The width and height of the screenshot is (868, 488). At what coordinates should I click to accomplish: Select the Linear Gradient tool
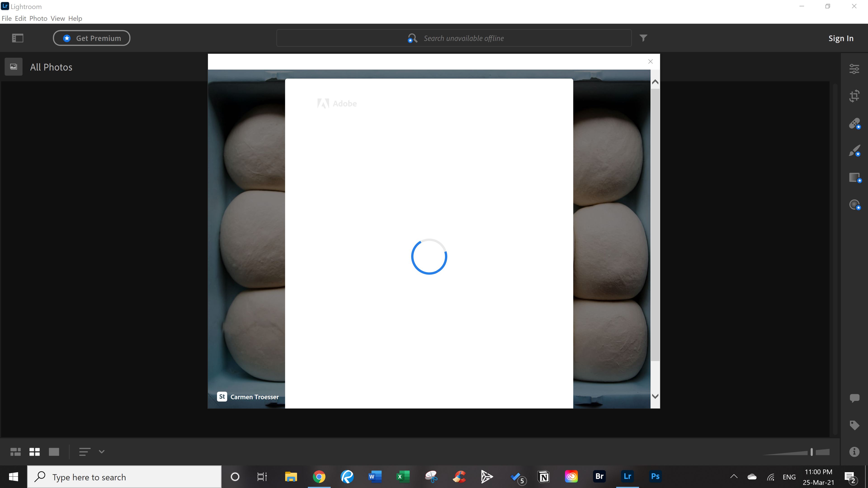pyautogui.click(x=854, y=178)
